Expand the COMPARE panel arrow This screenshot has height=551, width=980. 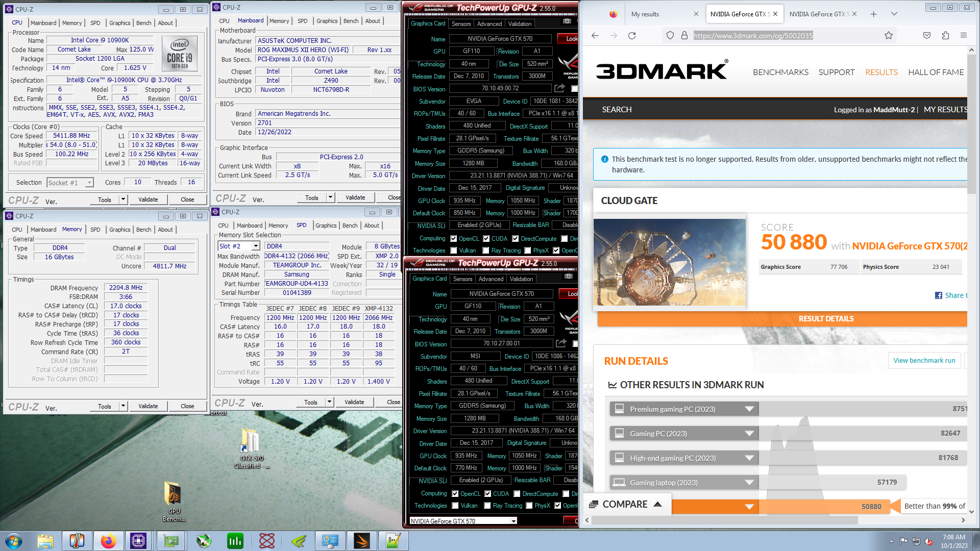[x=657, y=504]
